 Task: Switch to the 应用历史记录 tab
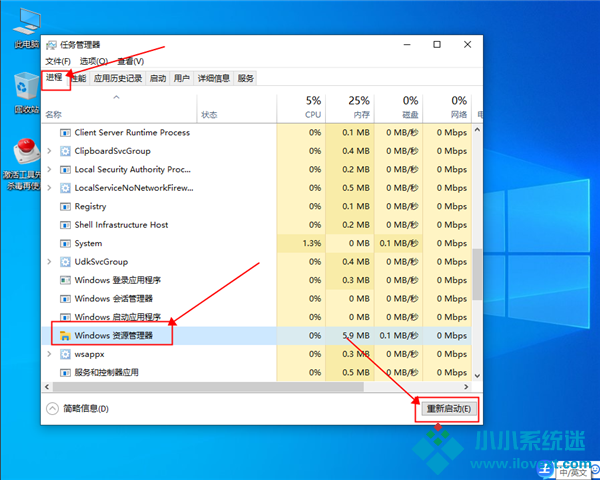[117, 78]
